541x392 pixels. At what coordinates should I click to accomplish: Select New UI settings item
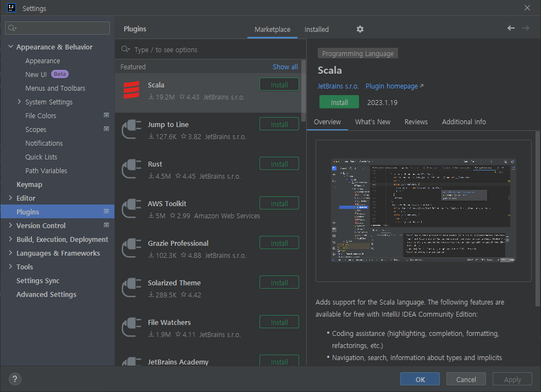tap(36, 74)
